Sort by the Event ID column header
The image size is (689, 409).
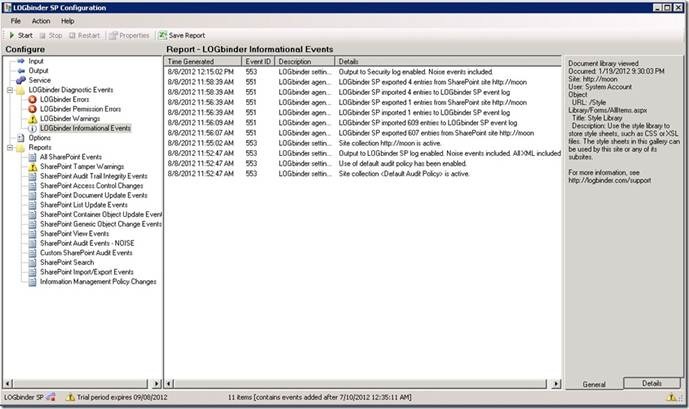pyautogui.click(x=259, y=61)
